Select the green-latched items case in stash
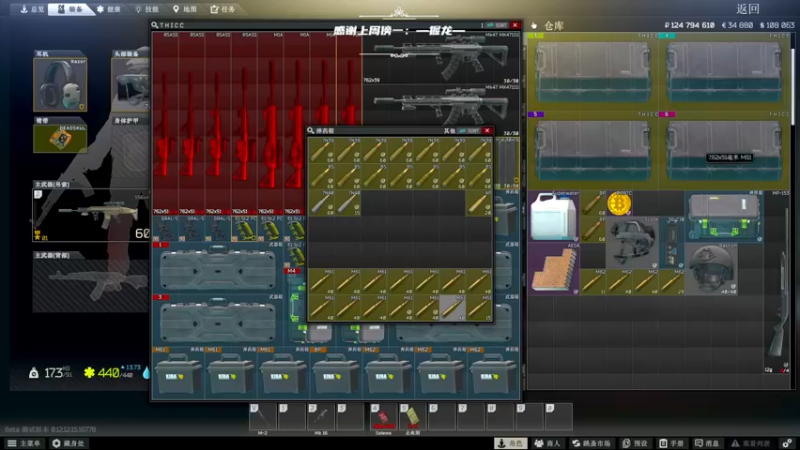This screenshot has height=450, width=800. pos(724,216)
